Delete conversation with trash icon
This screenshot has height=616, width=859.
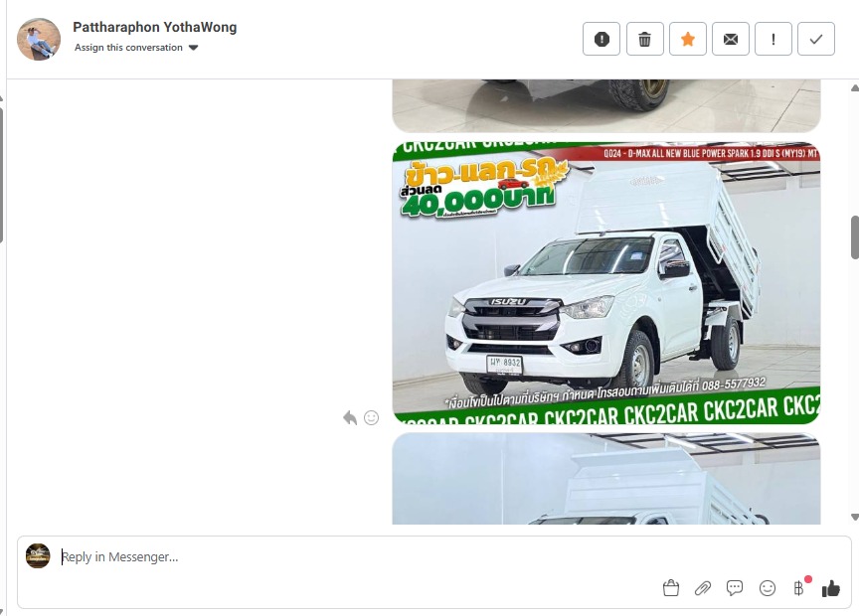(645, 39)
